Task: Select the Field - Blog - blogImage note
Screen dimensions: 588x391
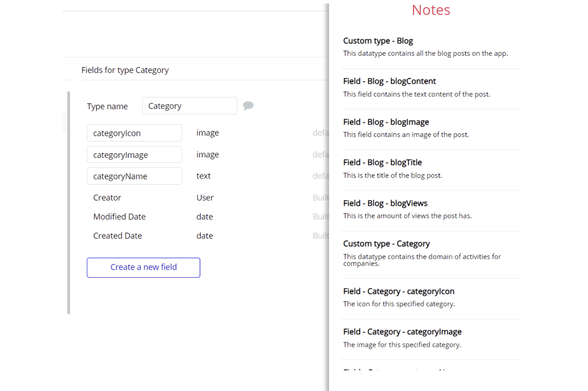Action: coord(386,122)
